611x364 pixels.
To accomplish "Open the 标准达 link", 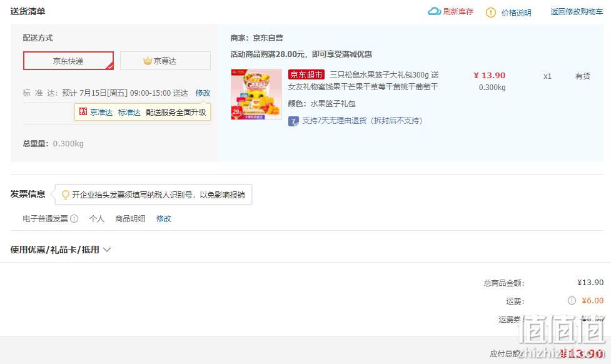I will (x=129, y=112).
